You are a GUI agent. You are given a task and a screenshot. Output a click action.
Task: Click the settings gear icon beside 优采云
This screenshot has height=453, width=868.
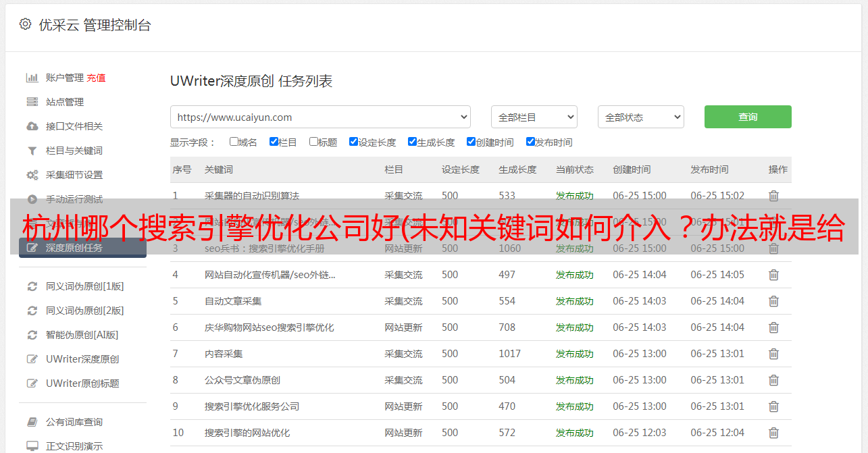[x=25, y=24]
